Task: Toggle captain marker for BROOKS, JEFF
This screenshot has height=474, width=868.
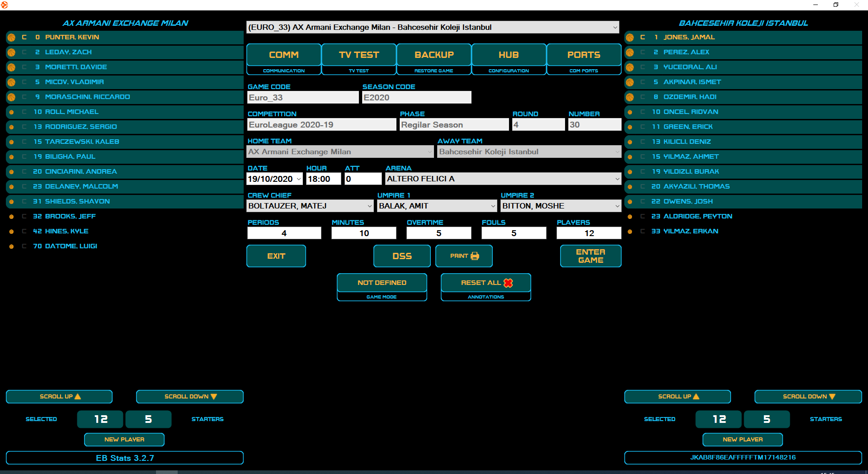Action: (x=24, y=216)
